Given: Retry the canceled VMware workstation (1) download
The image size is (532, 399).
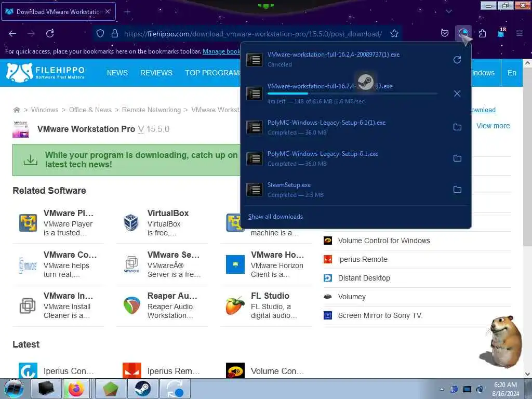Looking at the screenshot, I should click(x=457, y=60).
